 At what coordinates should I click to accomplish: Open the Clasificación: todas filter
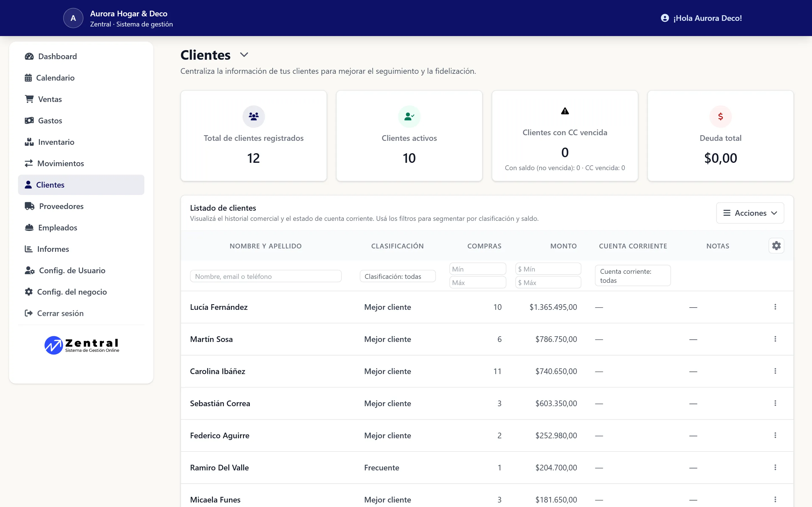pos(398,276)
